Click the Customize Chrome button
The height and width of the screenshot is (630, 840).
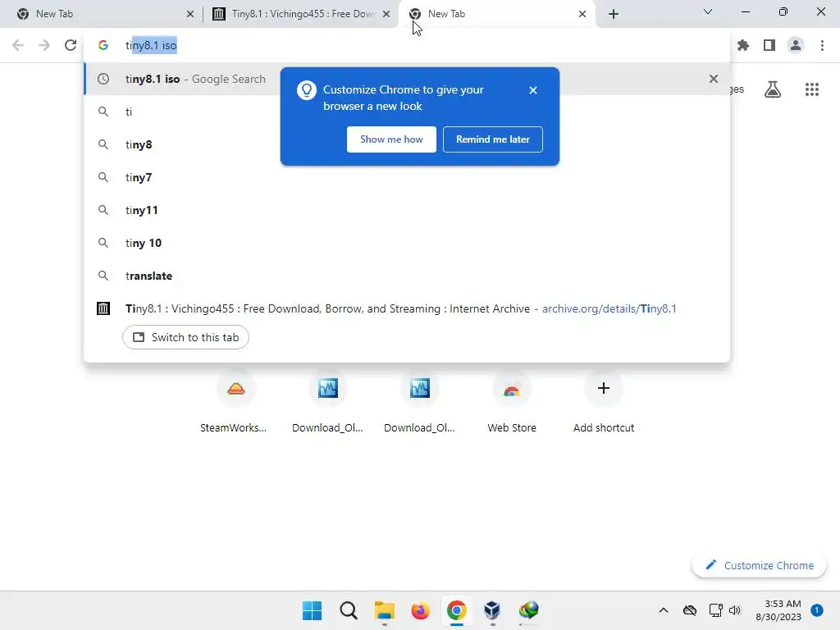(760, 566)
